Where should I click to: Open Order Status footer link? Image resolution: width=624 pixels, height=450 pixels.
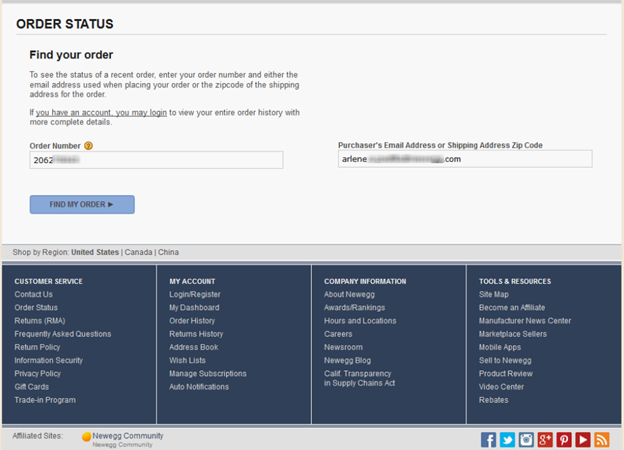click(x=36, y=308)
